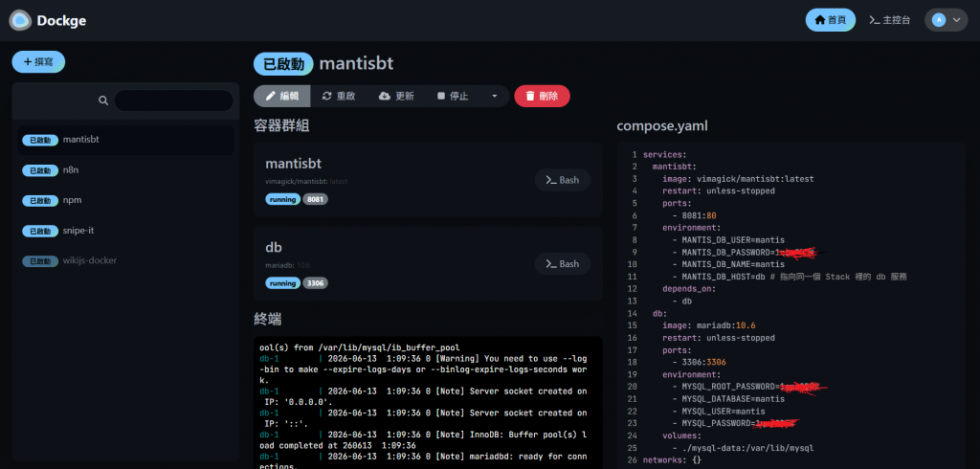Select the wikijs-docker stack

[125, 260]
